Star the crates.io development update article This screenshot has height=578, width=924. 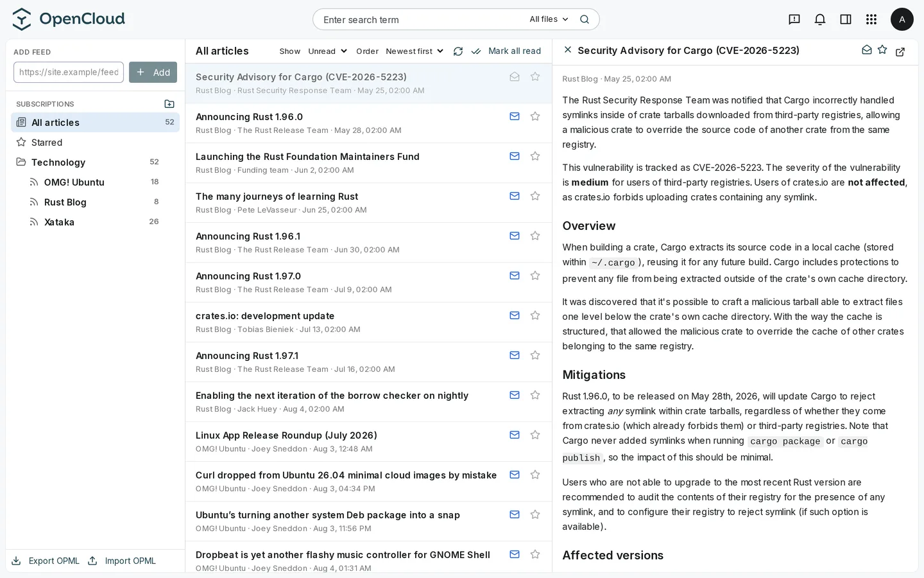pyautogui.click(x=535, y=315)
